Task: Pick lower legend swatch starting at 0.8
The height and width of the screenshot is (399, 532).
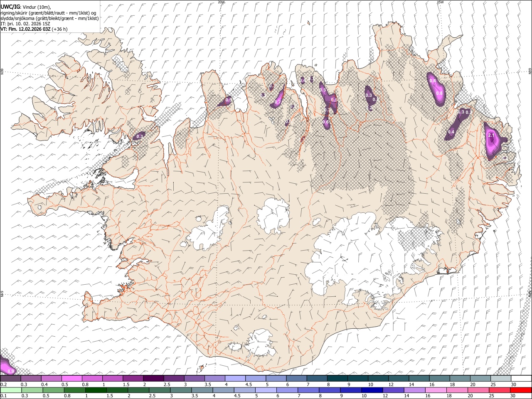Action: pyautogui.click(x=75, y=390)
